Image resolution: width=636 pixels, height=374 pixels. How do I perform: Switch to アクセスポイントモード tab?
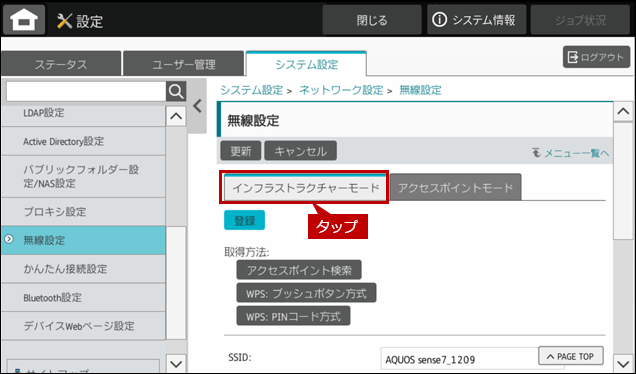pos(456,187)
